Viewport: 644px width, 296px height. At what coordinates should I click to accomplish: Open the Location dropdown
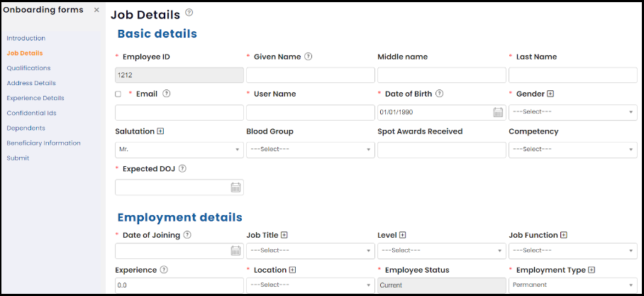tap(311, 285)
